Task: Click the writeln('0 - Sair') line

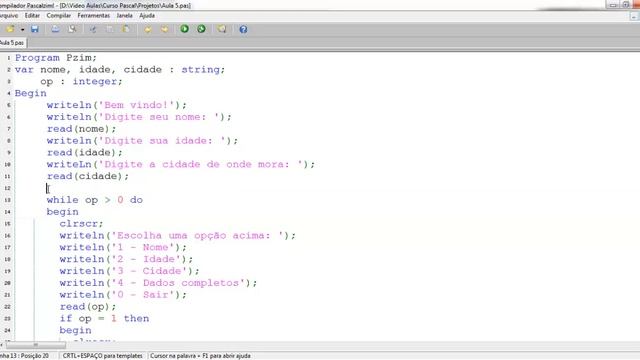Action: pos(123,295)
